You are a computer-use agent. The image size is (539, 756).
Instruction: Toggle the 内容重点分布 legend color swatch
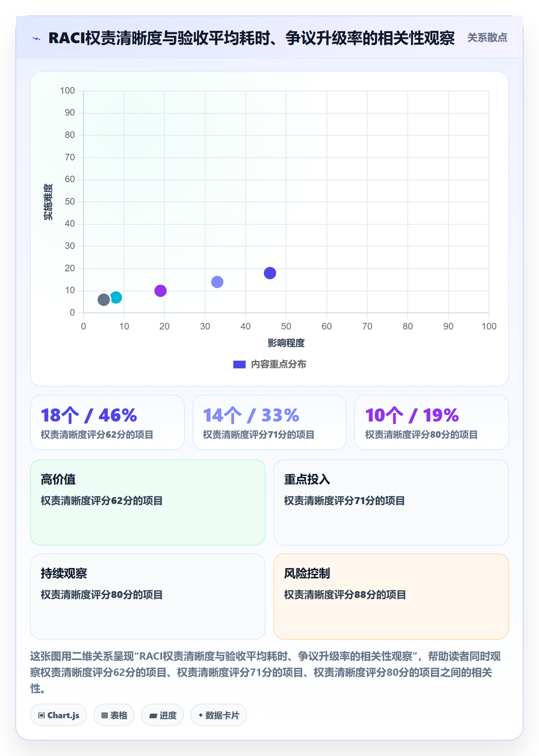239,365
